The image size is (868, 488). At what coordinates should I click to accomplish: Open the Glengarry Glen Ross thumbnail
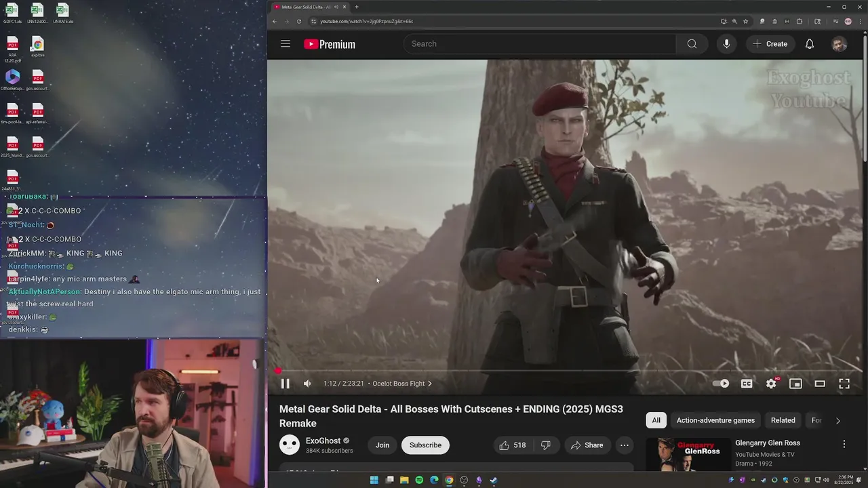687,455
